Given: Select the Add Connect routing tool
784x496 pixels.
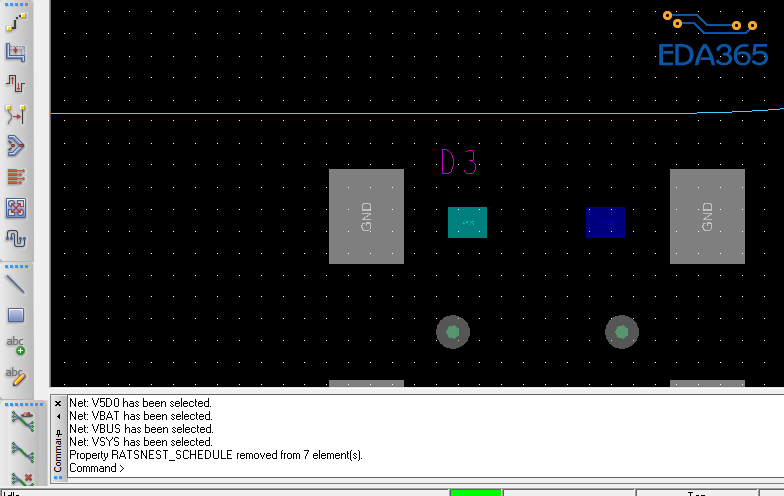Looking at the screenshot, I should (x=16, y=22).
